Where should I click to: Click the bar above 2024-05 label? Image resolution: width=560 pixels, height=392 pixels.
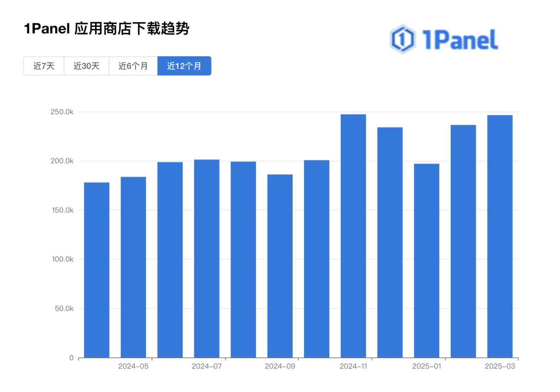[133, 267]
